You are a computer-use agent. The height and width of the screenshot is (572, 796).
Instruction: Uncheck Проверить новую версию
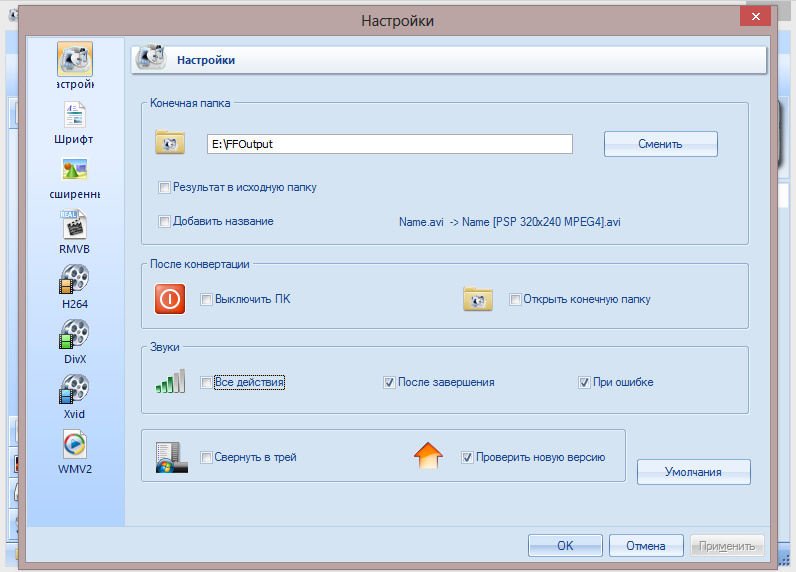[467, 457]
